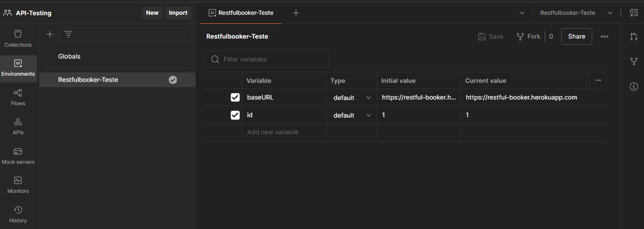
Task: Open the environment selector dropdown at top right
Action: (x=576, y=13)
